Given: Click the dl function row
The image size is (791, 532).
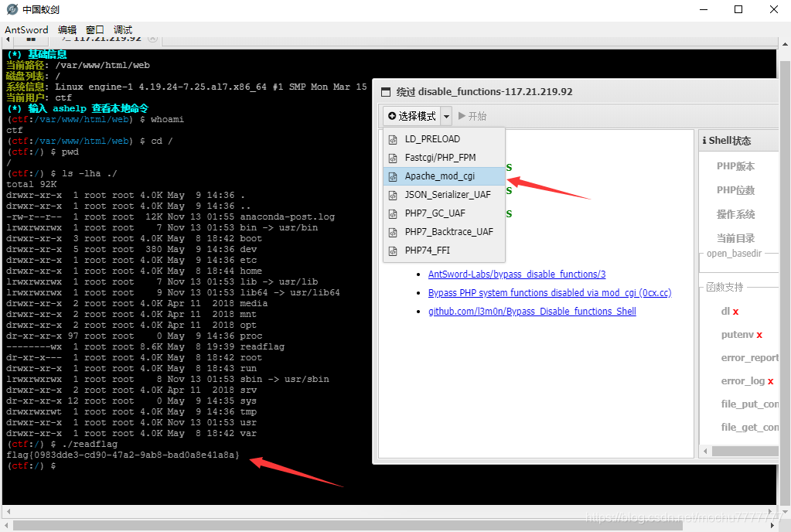Looking at the screenshot, I should tap(729, 312).
